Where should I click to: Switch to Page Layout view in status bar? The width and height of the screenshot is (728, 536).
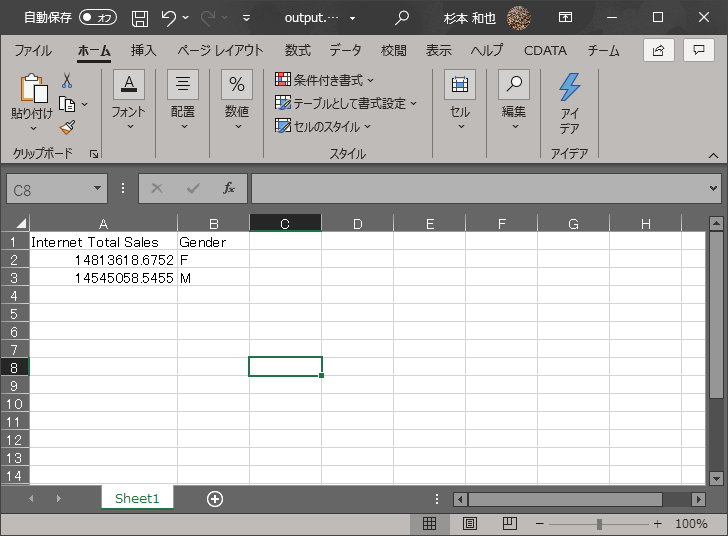[x=469, y=523]
